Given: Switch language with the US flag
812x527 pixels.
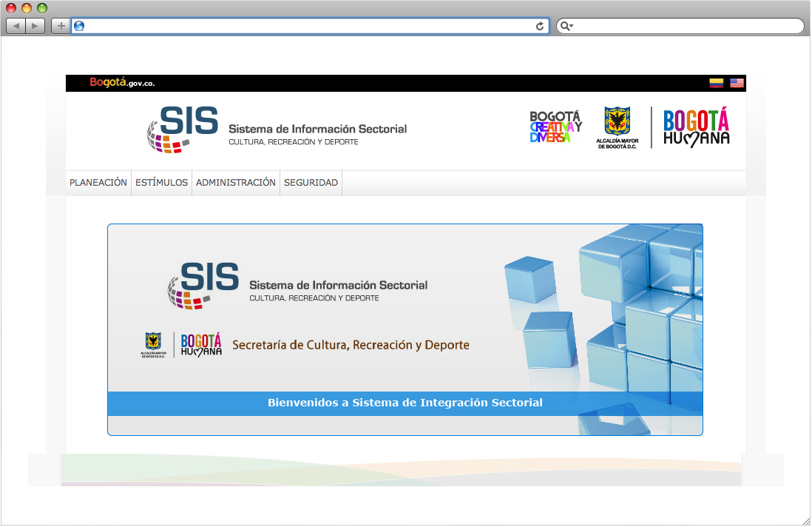Looking at the screenshot, I should click(737, 83).
